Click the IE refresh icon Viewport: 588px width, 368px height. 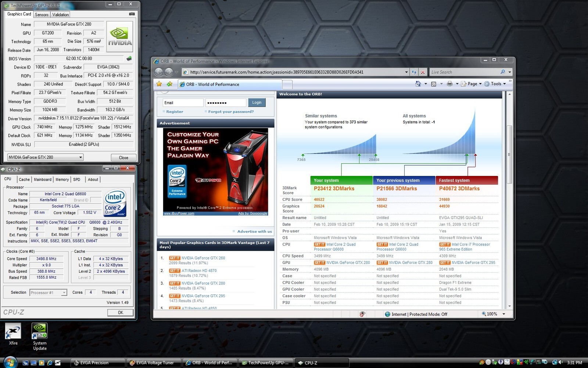point(414,72)
